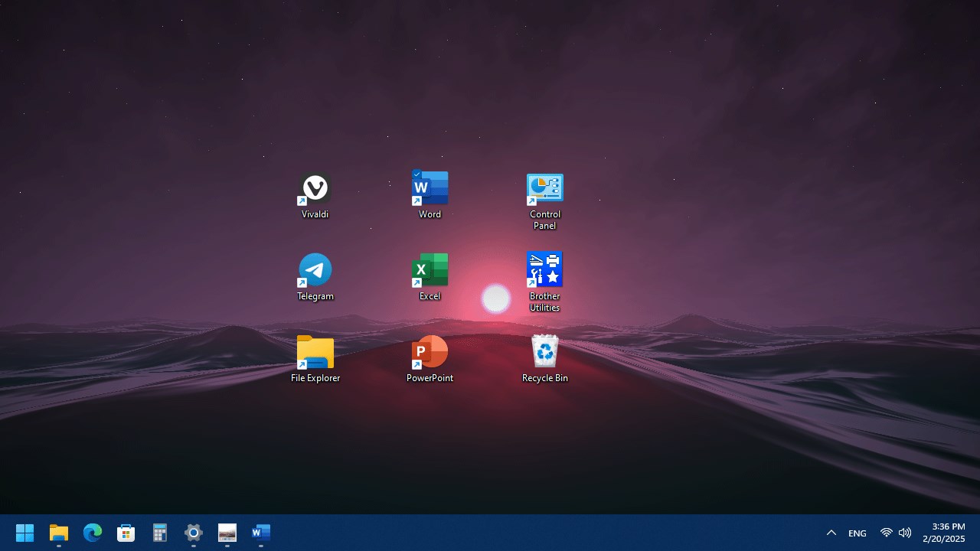The image size is (980, 551).
Task: Select the Word shortcut on the desktop
Action: point(430,197)
